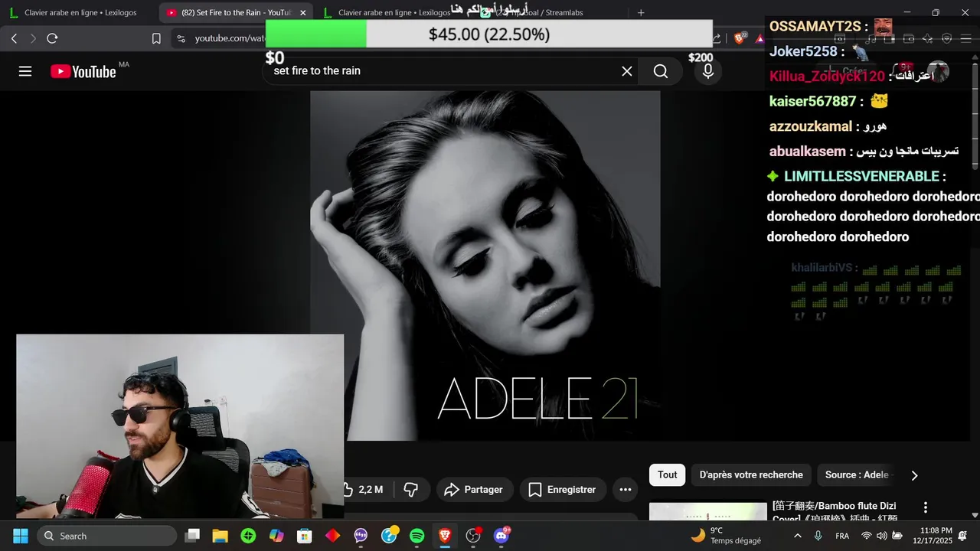Open the Brave taskbar icon
The image size is (980, 551).
(445, 536)
